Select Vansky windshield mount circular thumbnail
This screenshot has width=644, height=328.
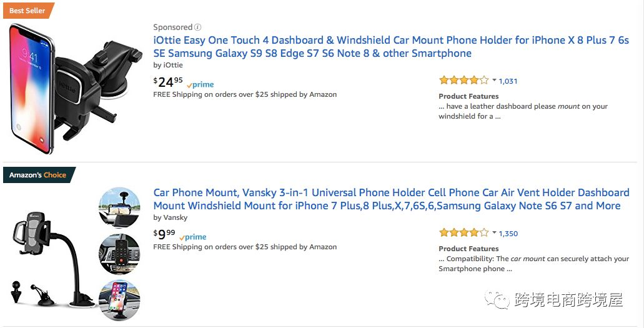pos(119,207)
